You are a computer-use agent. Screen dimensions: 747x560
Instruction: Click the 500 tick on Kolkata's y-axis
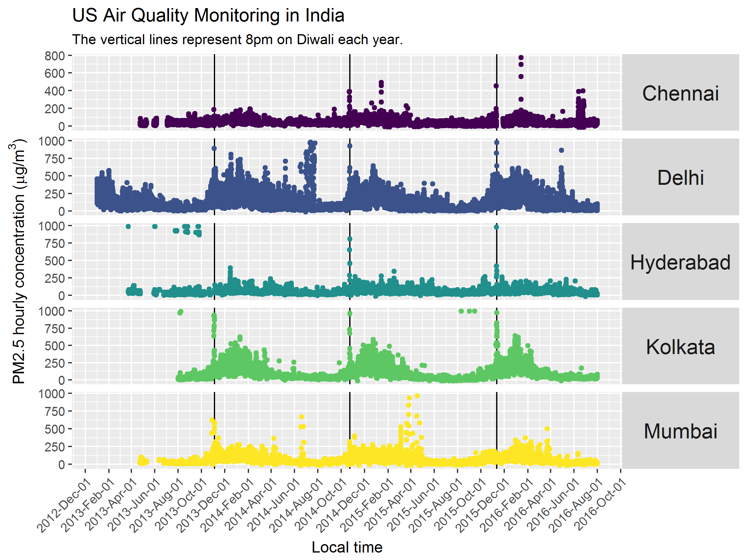55,346
